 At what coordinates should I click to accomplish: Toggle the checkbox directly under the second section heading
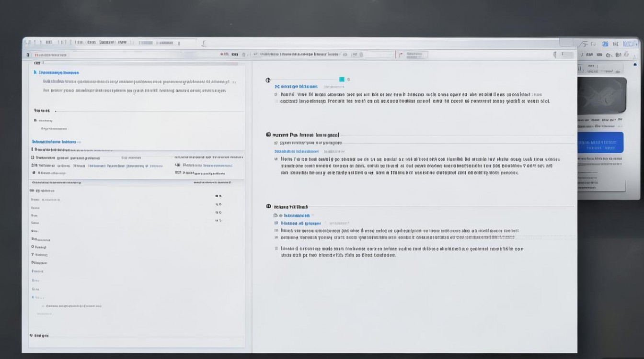(276, 143)
